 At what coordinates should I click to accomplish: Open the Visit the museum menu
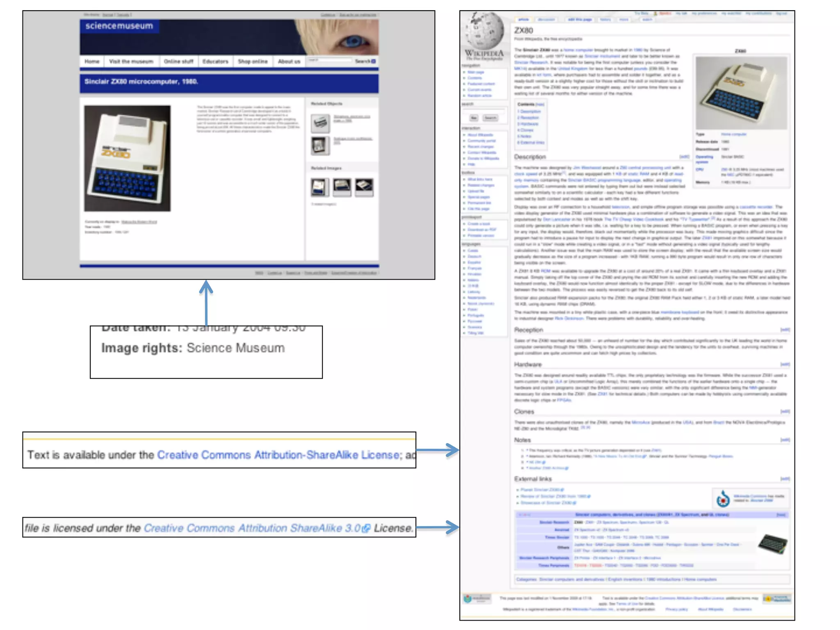coord(131,62)
